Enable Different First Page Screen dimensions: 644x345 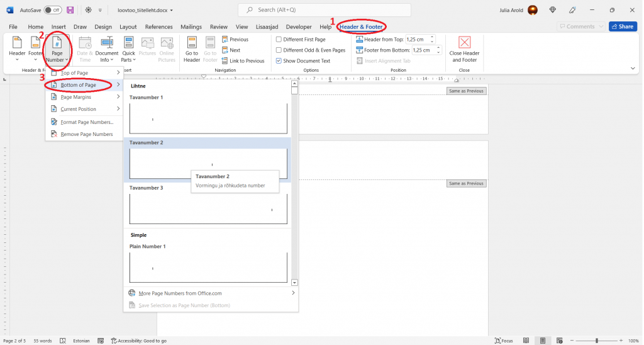(x=301, y=40)
